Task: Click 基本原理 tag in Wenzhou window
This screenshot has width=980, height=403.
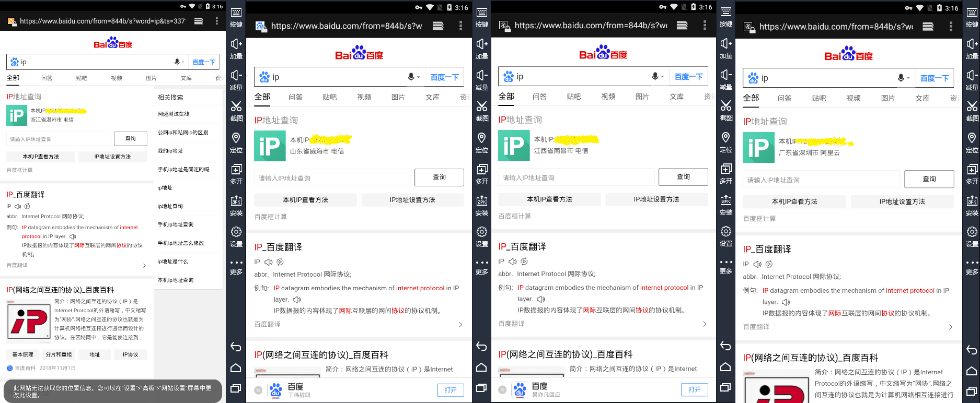Action: coord(23,355)
